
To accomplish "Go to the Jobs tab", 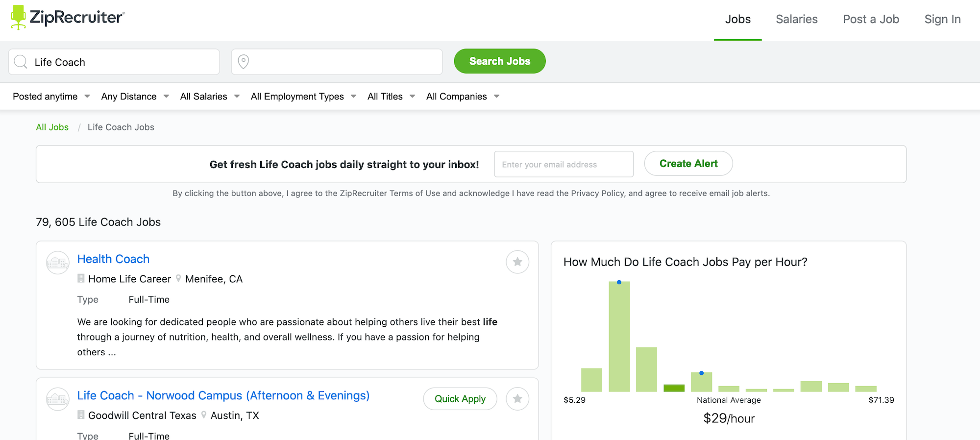I will [738, 20].
